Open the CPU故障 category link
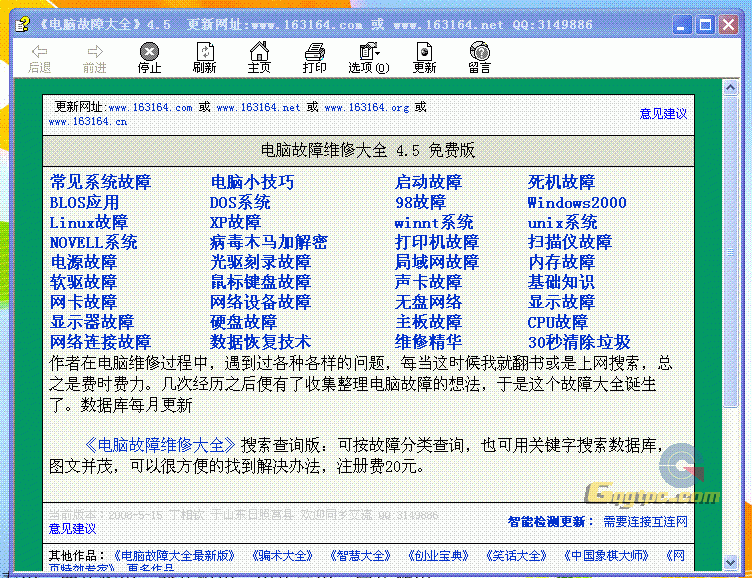The image size is (752, 578). click(x=557, y=322)
